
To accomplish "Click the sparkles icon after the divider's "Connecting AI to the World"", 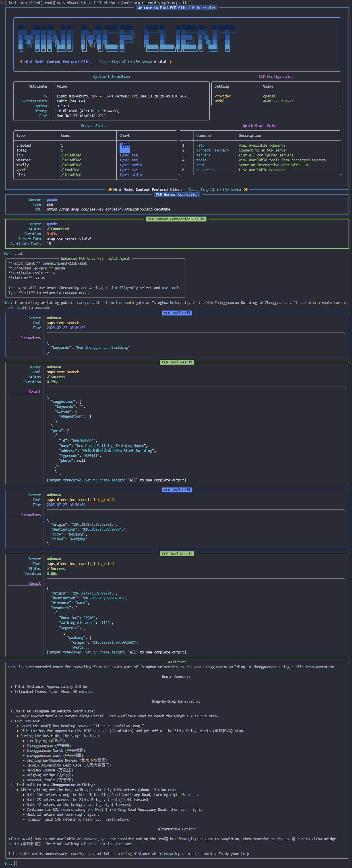I will 245,189.
